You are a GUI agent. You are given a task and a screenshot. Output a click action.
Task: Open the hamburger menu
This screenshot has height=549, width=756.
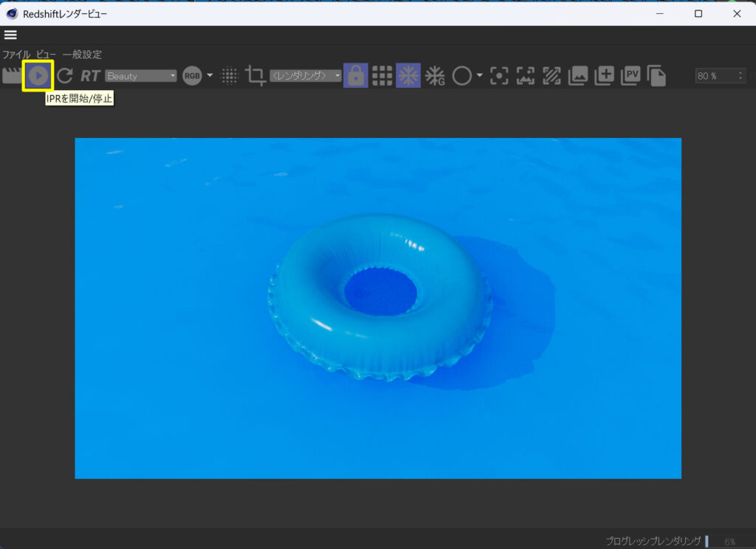10,35
